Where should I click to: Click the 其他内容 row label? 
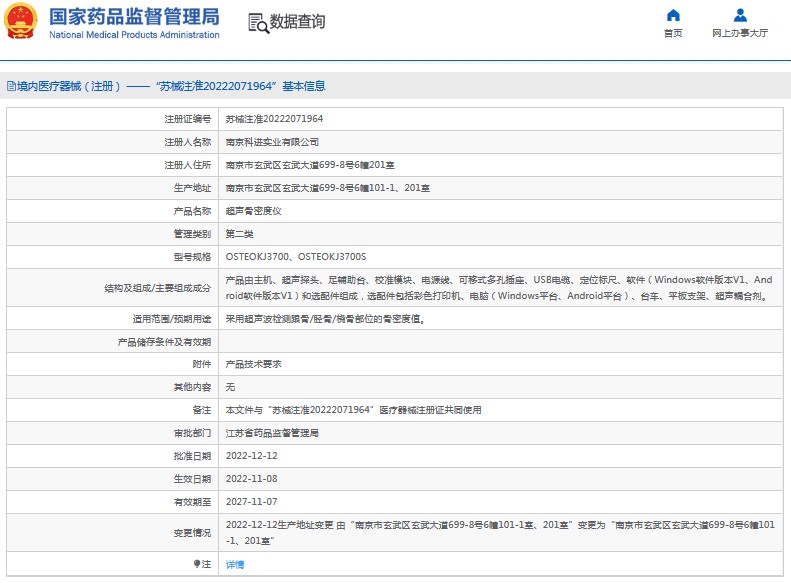(x=192, y=387)
